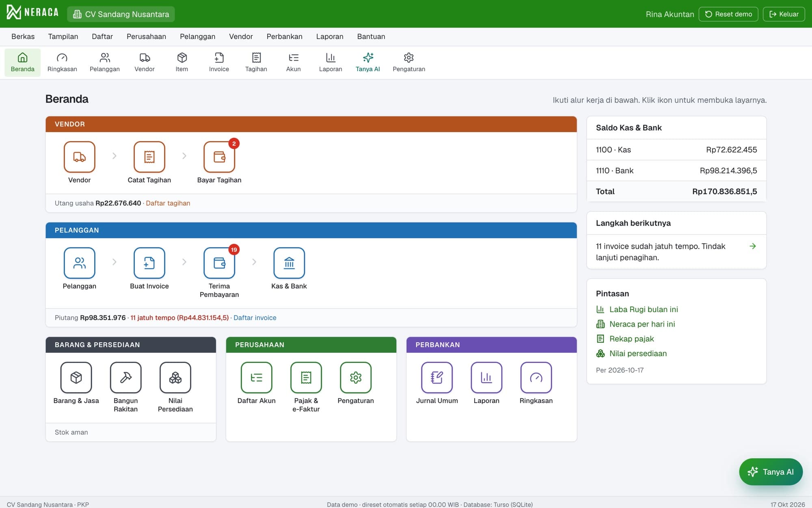
Task: Open the Perbankan menu
Action: (x=284, y=37)
